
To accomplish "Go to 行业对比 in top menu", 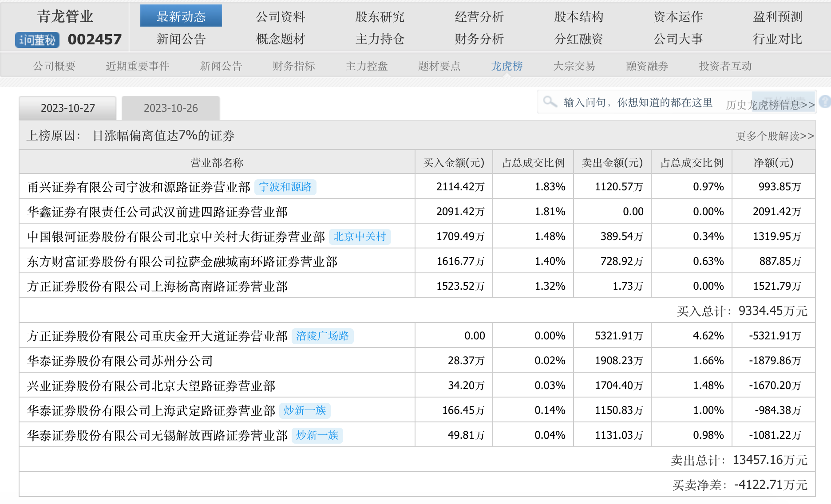I will 778,39.
